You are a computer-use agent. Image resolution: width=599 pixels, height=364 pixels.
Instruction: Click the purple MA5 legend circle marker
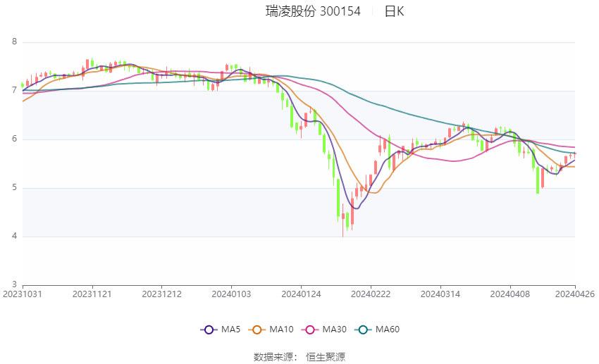point(208,330)
